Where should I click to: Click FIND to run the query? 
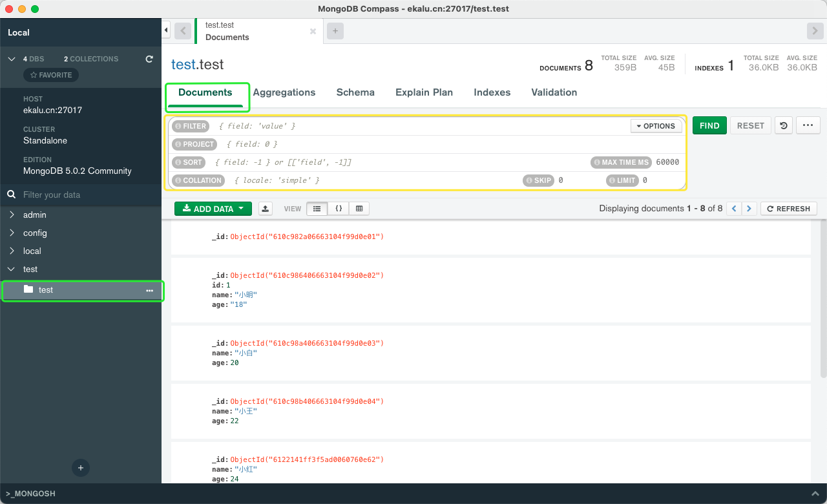(x=709, y=125)
